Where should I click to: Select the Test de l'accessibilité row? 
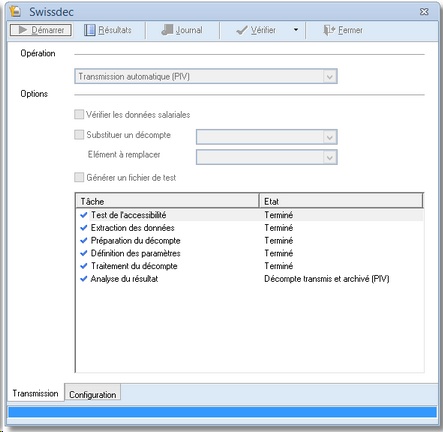(x=250, y=215)
